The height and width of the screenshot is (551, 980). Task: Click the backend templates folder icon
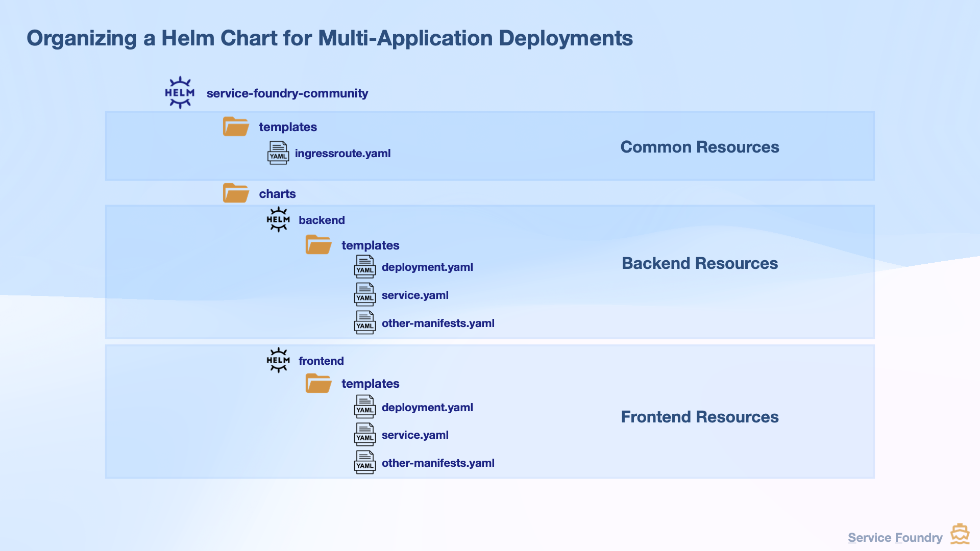[318, 245]
